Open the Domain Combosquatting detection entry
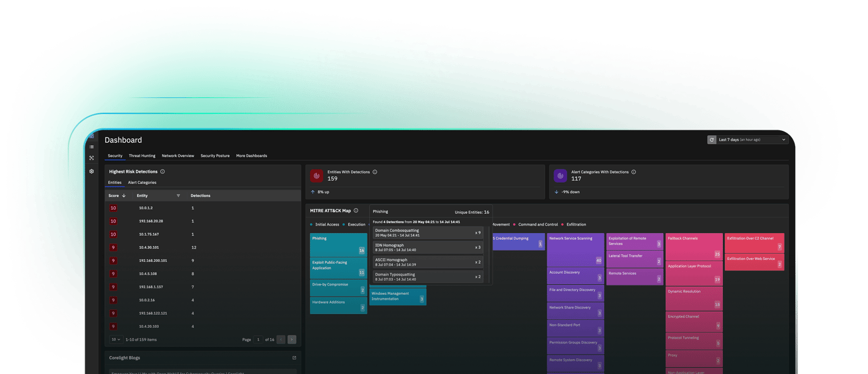This screenshot has width=868, height=374. click(428, 233)
